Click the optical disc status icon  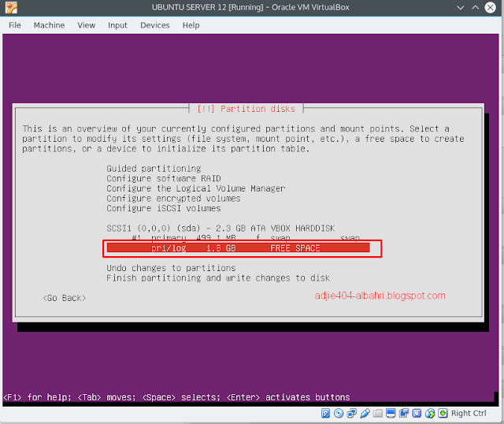click(x=339, y=413)
